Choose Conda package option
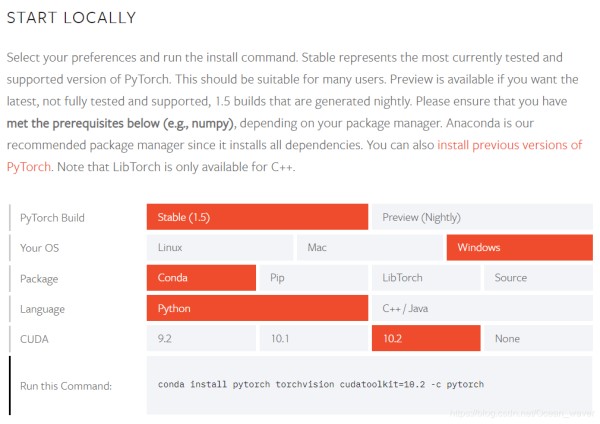This screenshot has width=600, height=424. pos(201,277)
